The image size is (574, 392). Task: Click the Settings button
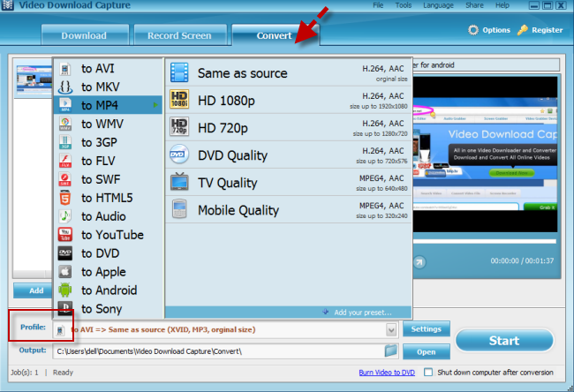pos(427,329)
